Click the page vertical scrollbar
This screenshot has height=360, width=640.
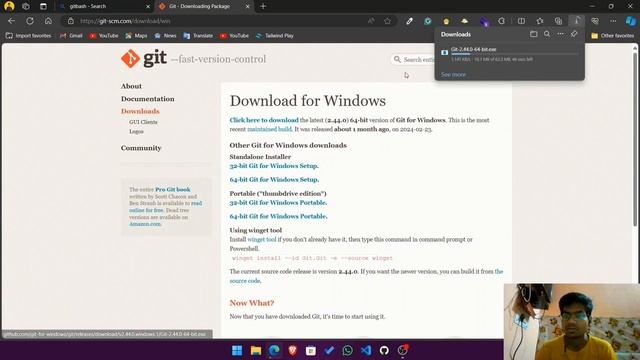[x=635, y=139]
